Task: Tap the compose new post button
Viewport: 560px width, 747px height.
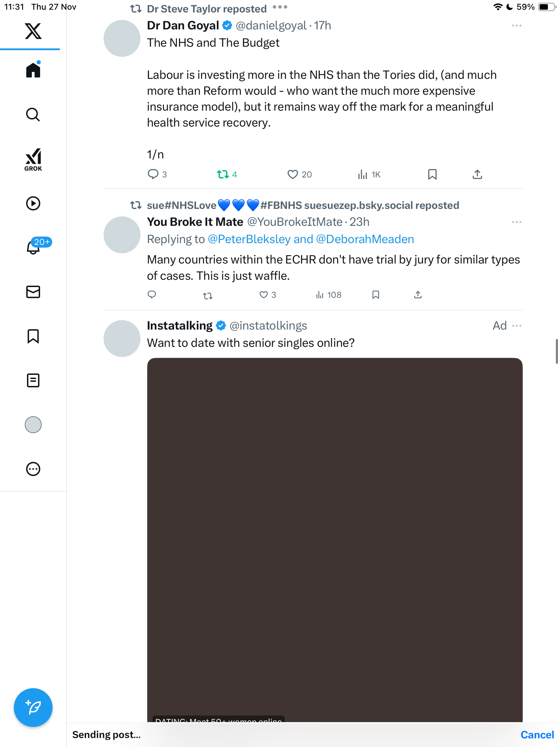Action: (x=33, y=708)
